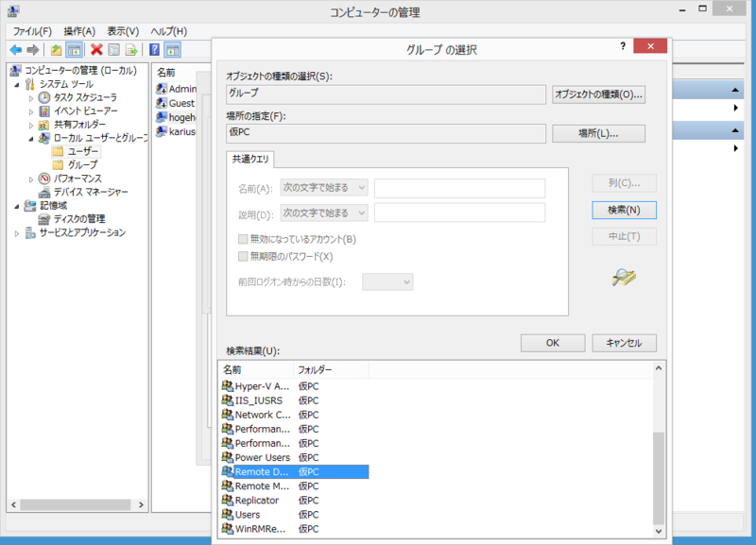Click the red delete icon in toolbar

click(x=95, y=49)
